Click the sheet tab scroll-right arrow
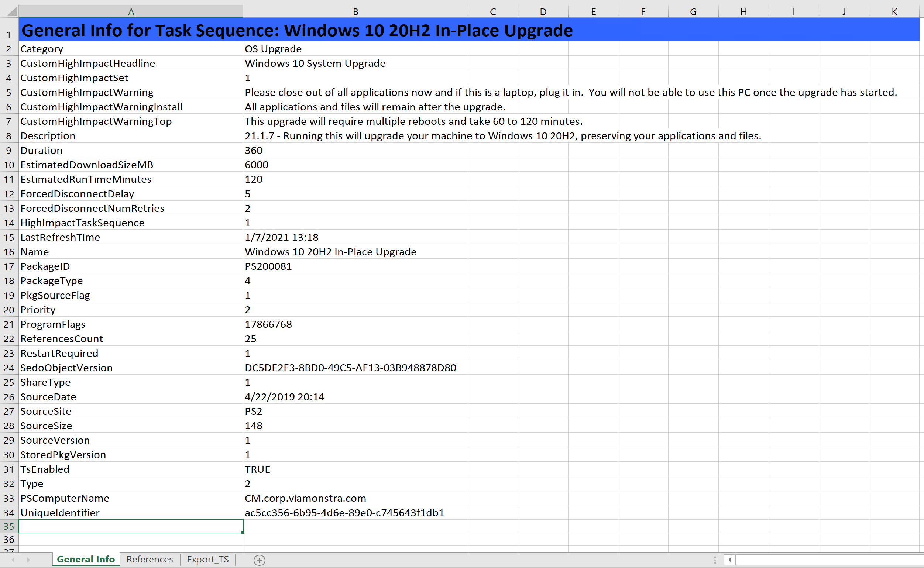This screenshot has width=924, height=568. click(28, 560)
